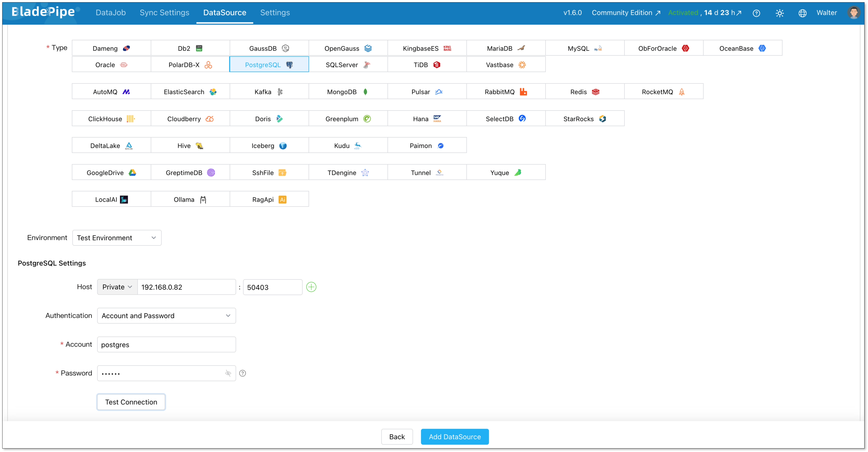Toggle password visibility eye icon

coord(228,373)
